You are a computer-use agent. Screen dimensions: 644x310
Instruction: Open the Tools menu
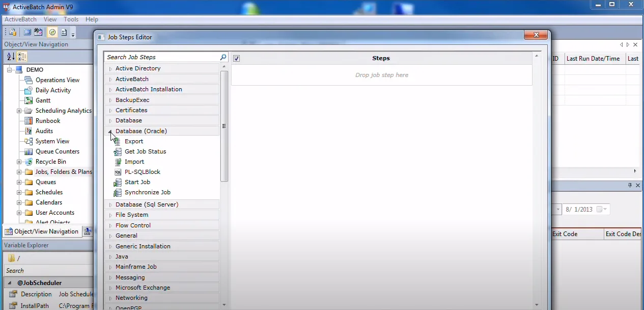[71, 19]
